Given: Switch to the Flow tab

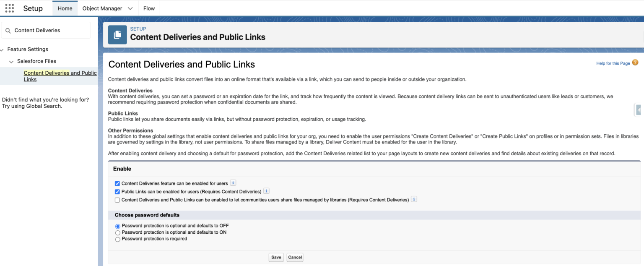Looking at the screenshot, I should pyautogui.click(x=149, y=8).
